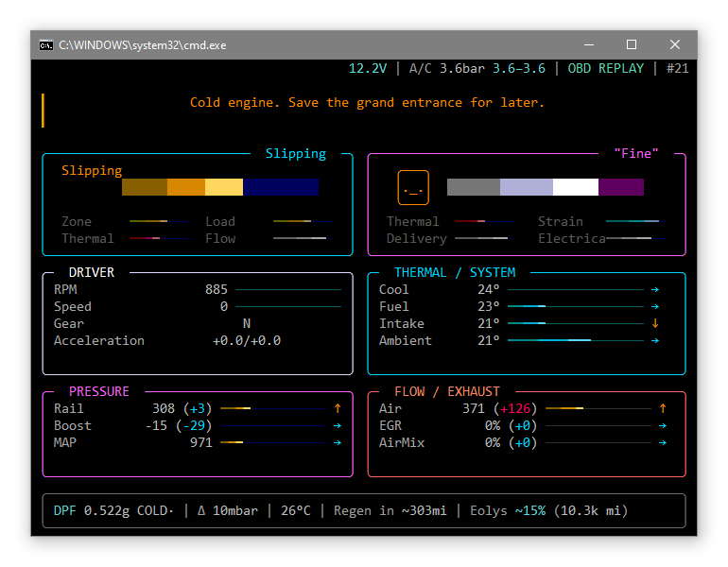Click the Ambient trend arrow

point(655,340)
